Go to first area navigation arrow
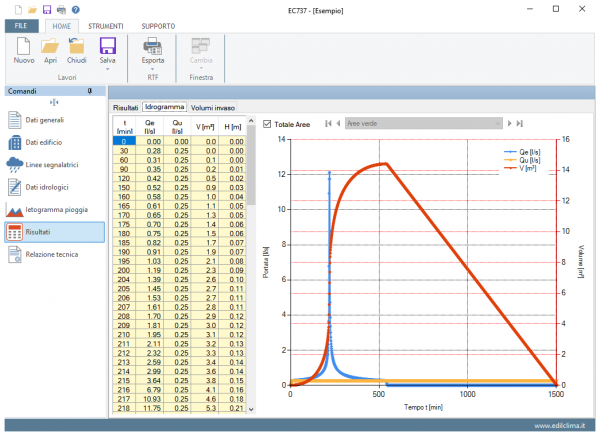The image size is (600, 436). [328, 124]
